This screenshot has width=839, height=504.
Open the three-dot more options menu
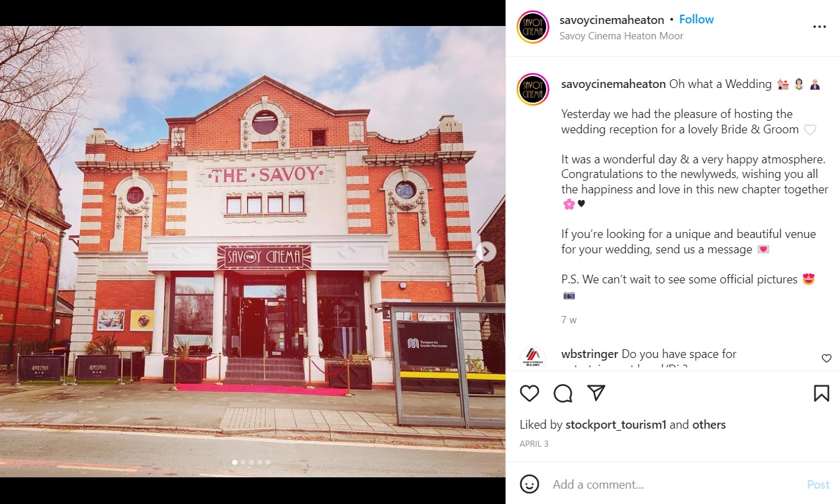pyautogui.click(x=820, y=27)
